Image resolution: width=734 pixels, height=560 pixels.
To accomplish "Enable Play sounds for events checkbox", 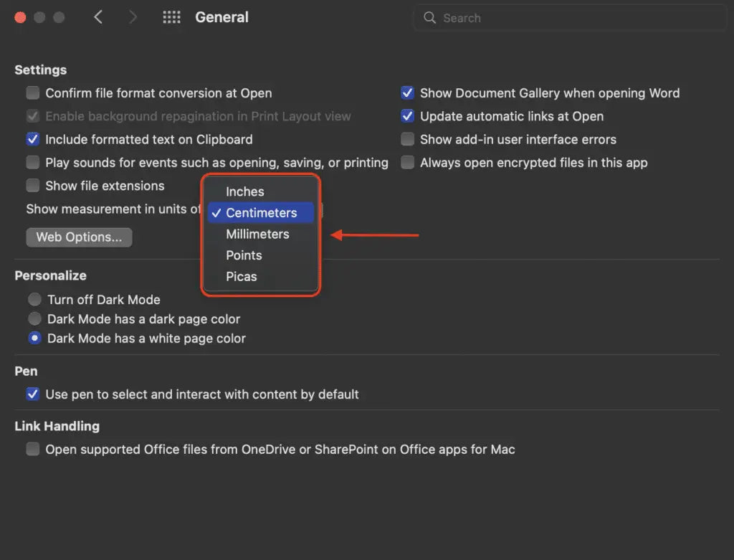I will point(33,163).
